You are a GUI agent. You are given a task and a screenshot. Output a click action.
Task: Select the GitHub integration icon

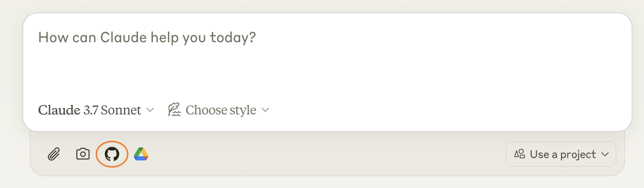point(112,154)
